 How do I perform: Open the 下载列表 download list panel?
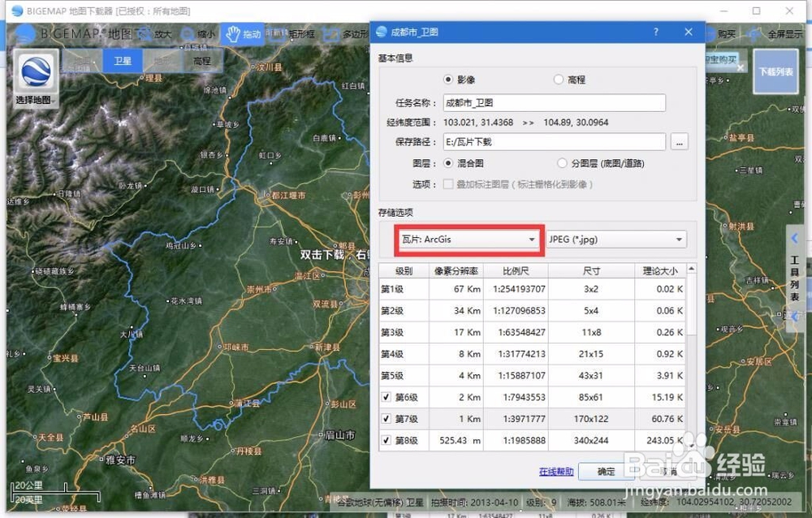tap(775, 71)
